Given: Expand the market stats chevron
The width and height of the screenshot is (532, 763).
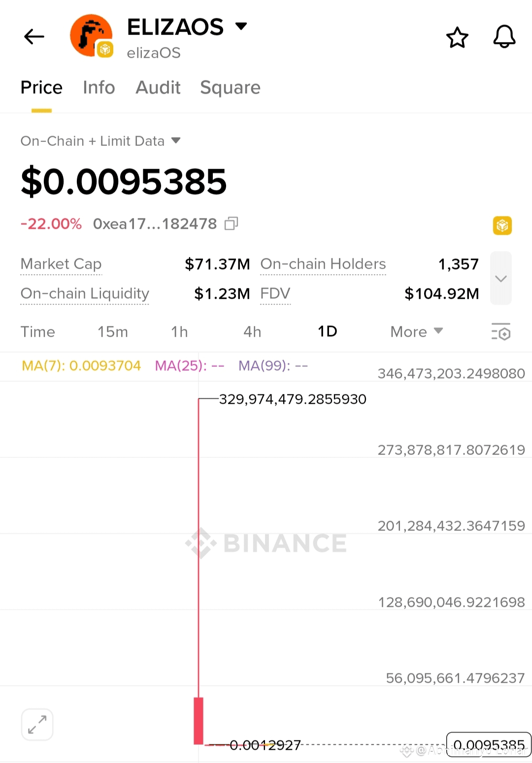Looking at the screenshot, I should click(x=501, y=278).
